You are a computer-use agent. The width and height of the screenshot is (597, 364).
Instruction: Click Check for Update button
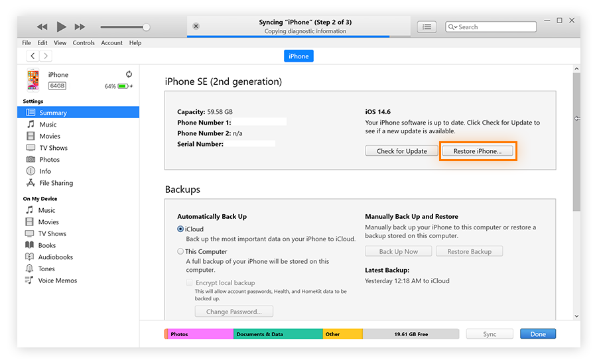coord(401,151)
